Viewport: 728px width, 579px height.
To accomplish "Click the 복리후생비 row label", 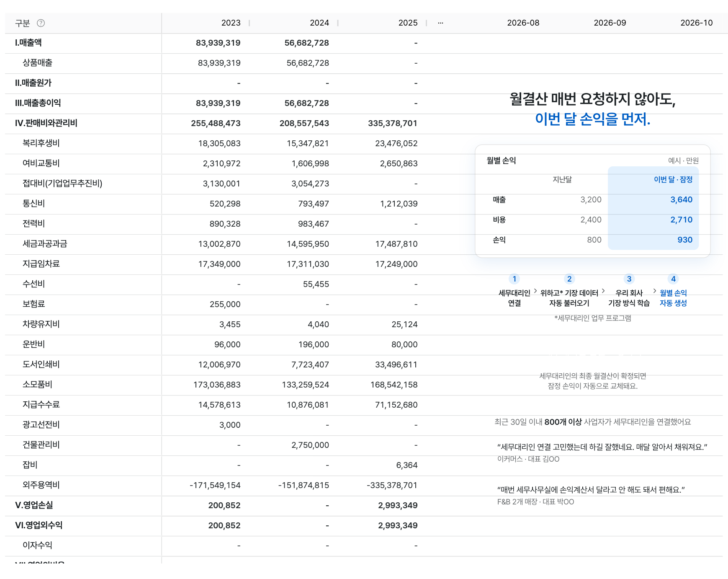I will [41, 143].
